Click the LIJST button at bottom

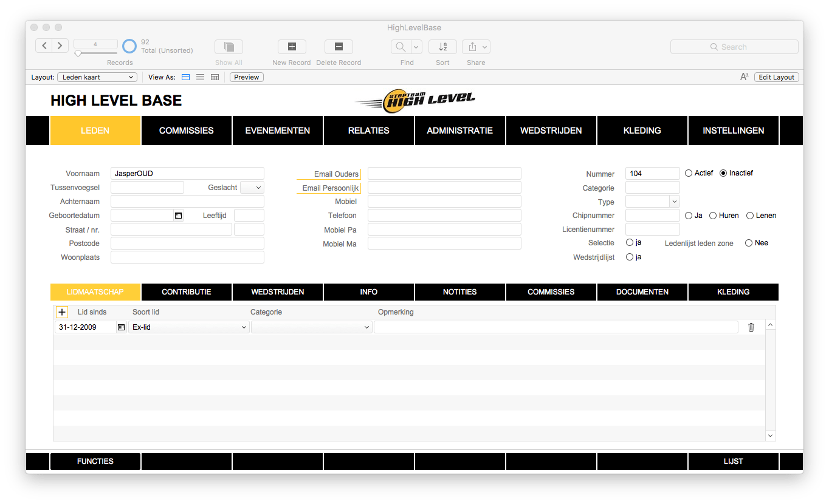(x=734, y=461)
